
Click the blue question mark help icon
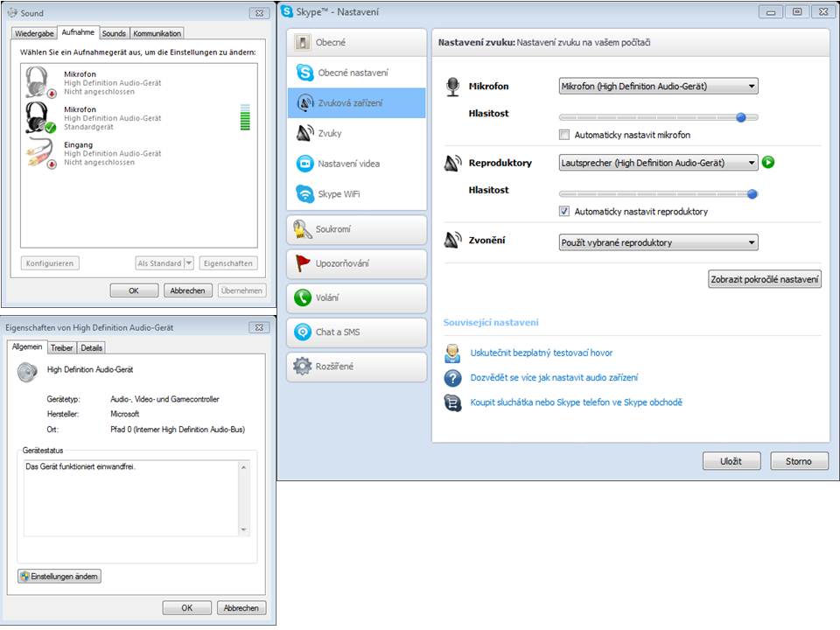point(452,378)
